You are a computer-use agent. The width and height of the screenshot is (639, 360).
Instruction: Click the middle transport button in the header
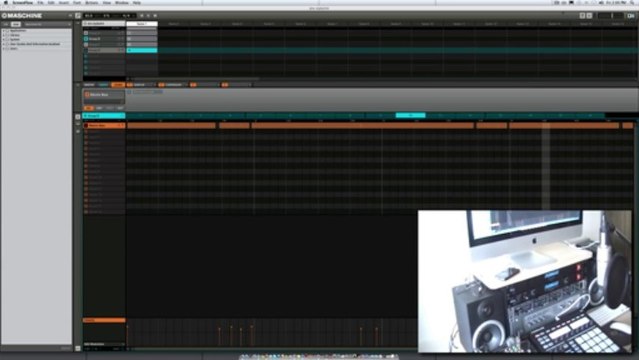148,15
